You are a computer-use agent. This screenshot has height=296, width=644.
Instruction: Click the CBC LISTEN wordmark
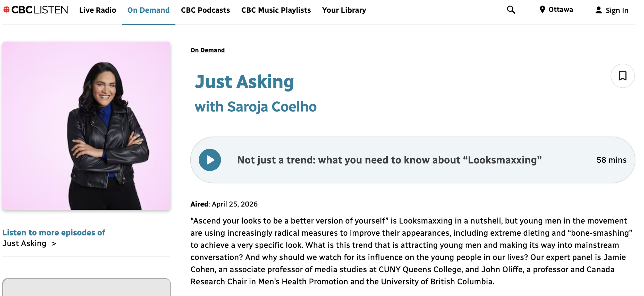pos(40,10)
